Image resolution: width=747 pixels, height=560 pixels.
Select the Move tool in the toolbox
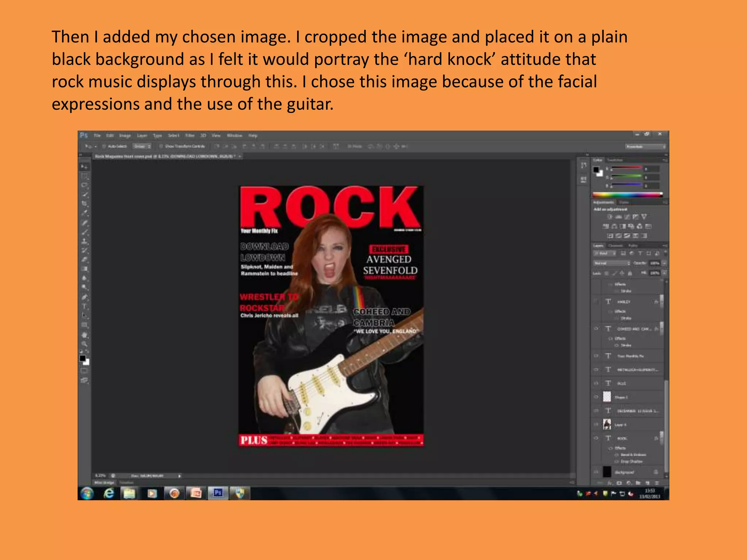[84, 167]
